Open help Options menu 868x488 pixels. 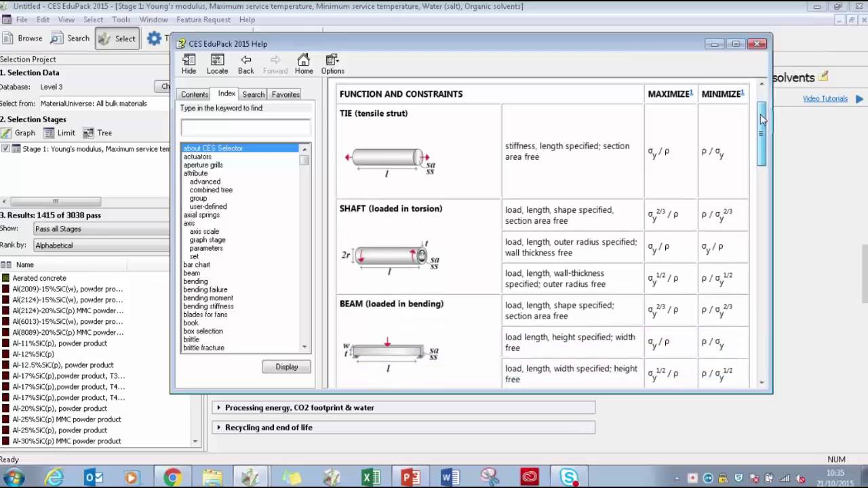332,64
